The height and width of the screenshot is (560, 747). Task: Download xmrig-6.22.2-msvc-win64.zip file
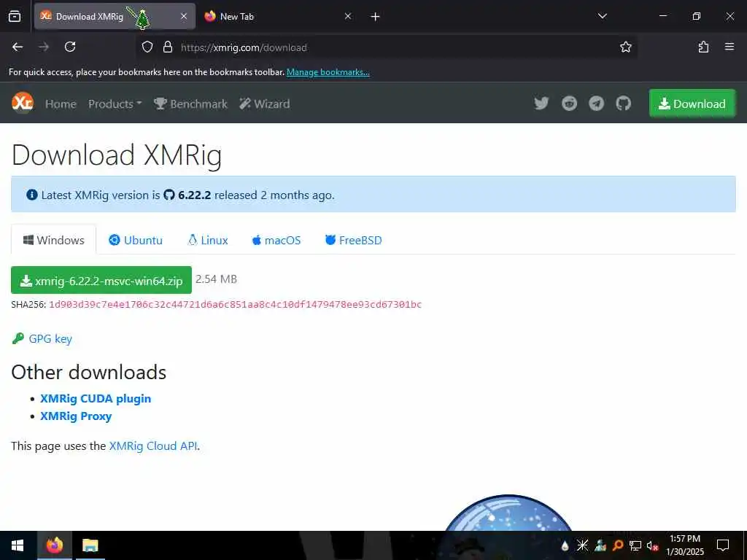pyautogui.click(x=101, y=281)
